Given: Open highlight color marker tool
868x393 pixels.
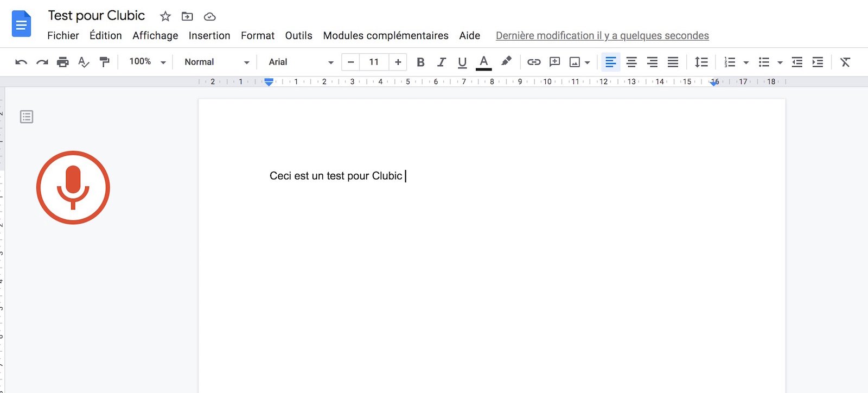Looking at the screenshot, I should point(506,61).
